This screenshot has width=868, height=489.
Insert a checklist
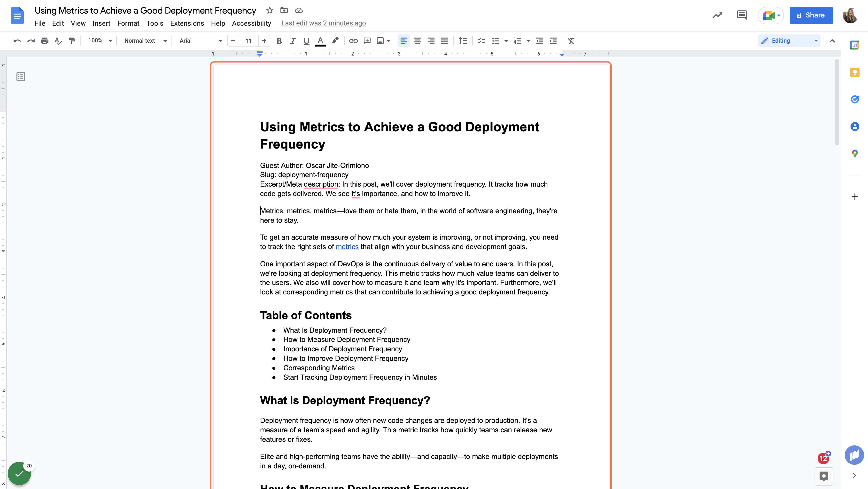click(481, 41)
